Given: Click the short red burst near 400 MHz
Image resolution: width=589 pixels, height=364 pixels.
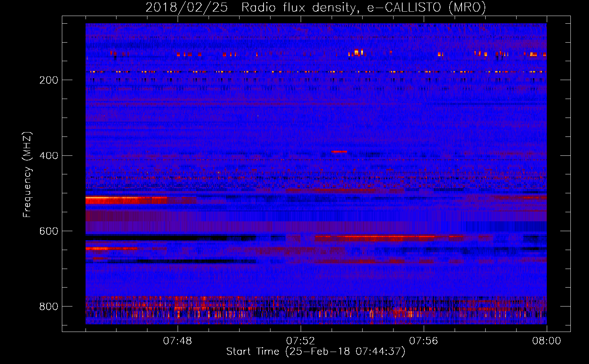Looking at the screenshot, I should [x=339, y=151].
